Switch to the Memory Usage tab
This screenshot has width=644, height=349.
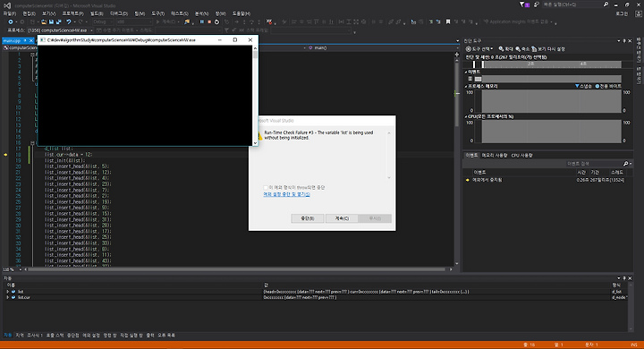tap(495, 156)
